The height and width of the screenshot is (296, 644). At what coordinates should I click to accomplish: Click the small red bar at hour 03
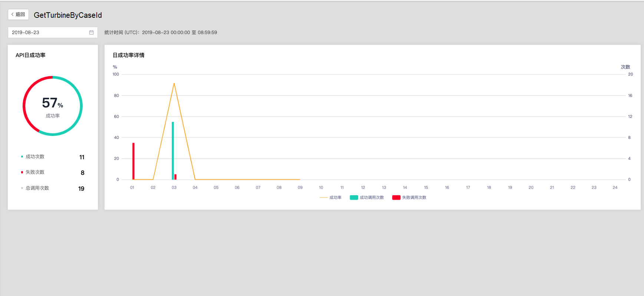click(x=175, y=177)
